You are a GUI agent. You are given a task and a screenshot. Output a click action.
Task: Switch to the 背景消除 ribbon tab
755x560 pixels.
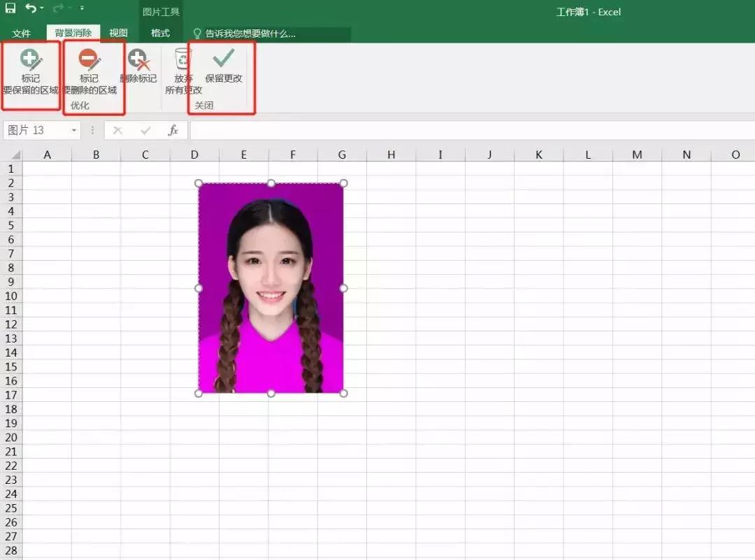pyautogui.click(x=73, y=33)
